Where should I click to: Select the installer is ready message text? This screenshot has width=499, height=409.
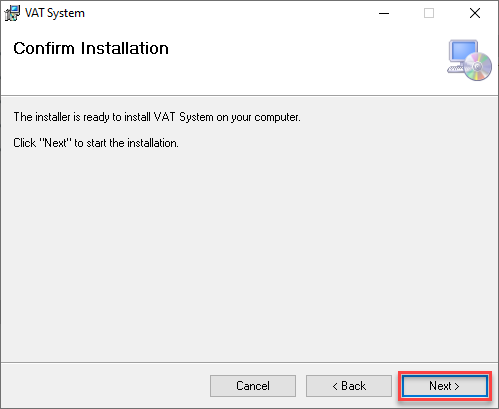tap(157, 117)
